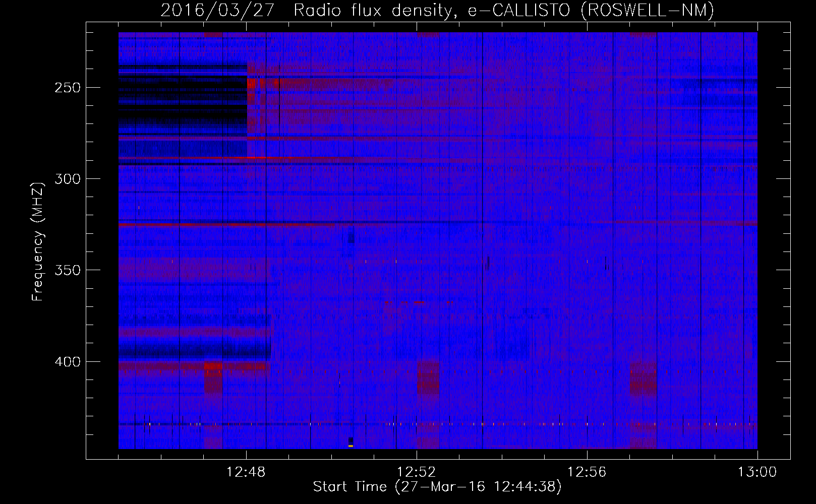The height and width of the screenshot is (504, 816).
Task: Click the 12:52 time tick label
Action: click(x=417, y=472)
